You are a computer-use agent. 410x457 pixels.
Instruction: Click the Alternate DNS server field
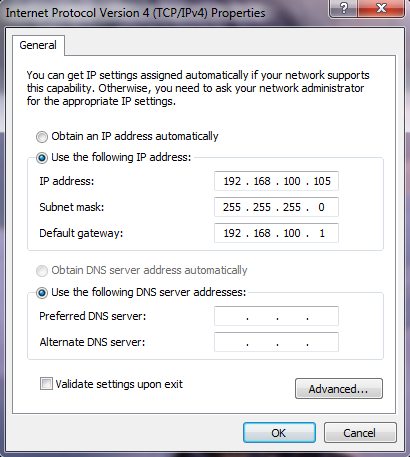point(276,342)
